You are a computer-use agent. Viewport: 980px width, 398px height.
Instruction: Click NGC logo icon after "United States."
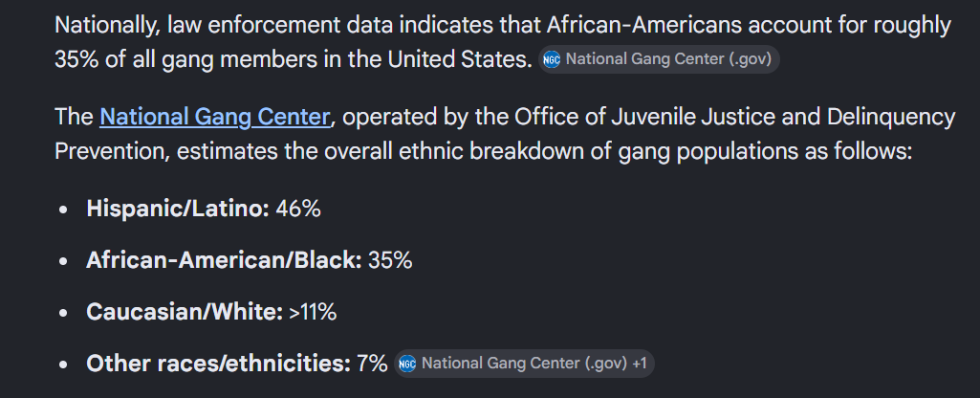click(552, 59)
